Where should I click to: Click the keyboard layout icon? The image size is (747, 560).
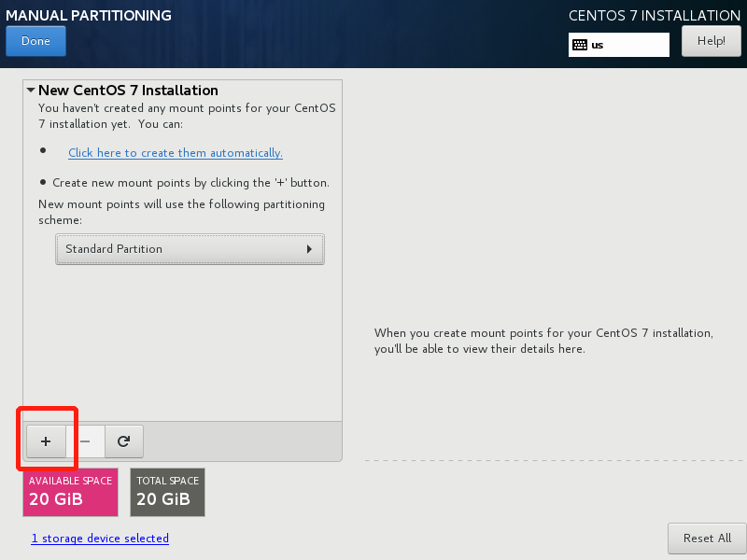tap(580, 45)
